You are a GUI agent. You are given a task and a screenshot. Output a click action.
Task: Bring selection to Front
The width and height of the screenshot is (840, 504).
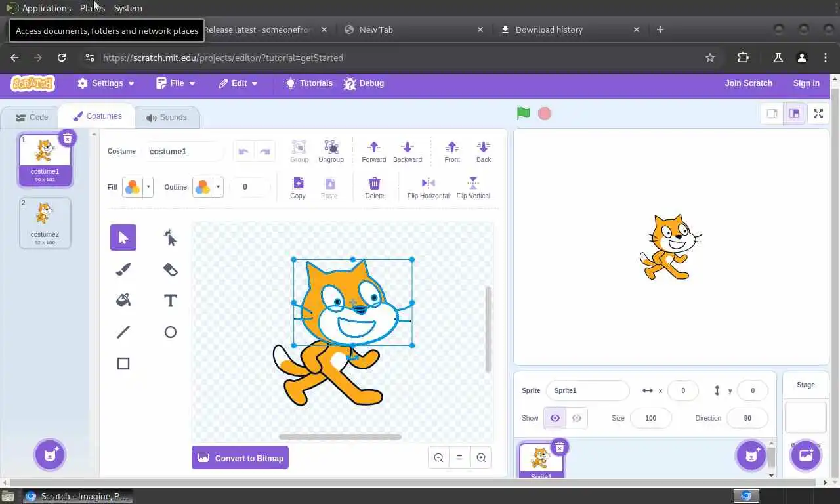click(452, 152)
